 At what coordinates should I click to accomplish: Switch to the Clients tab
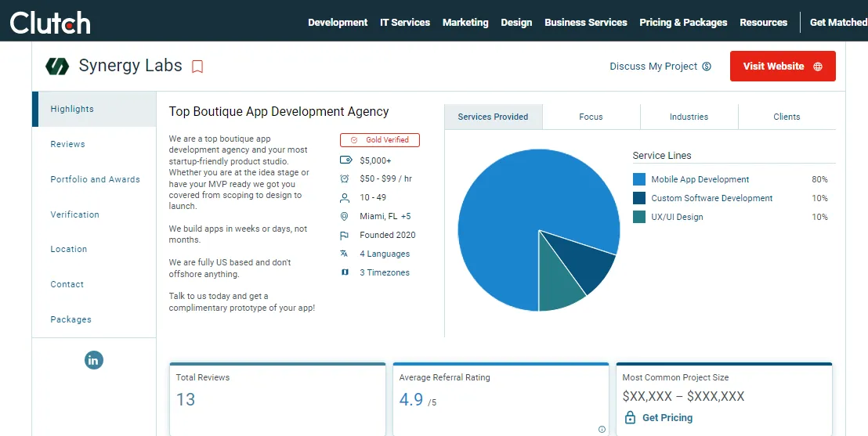point(787,117)
